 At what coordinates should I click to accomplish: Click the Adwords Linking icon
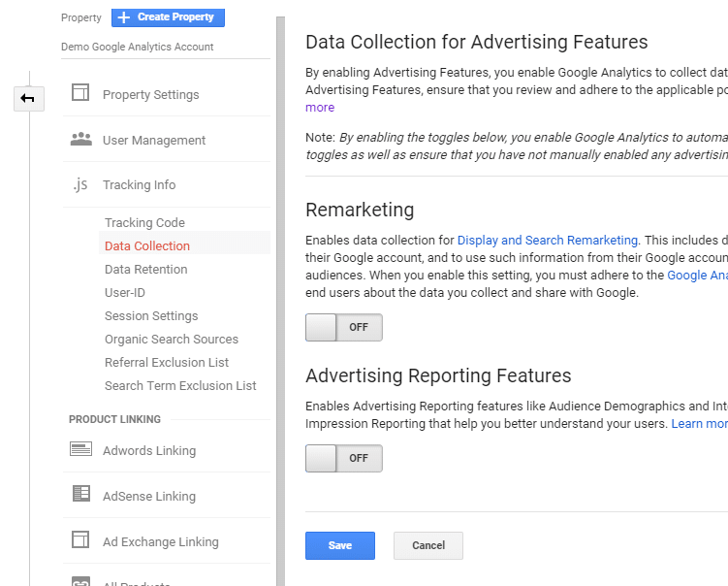(80, 449)
